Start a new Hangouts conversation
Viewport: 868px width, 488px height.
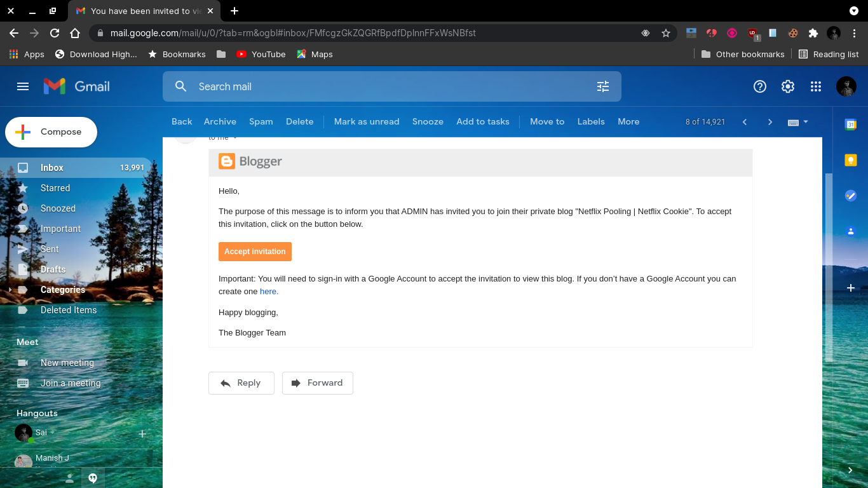pyautogui.click(x=142, y=433)
